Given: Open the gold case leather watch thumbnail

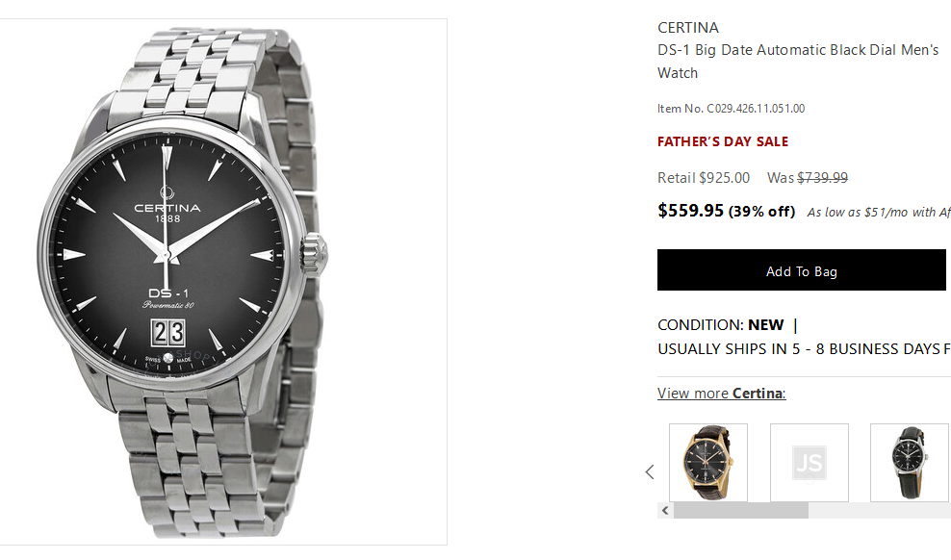Looking at the screenshot, I should pyautogui.click(x=708, y=463).
